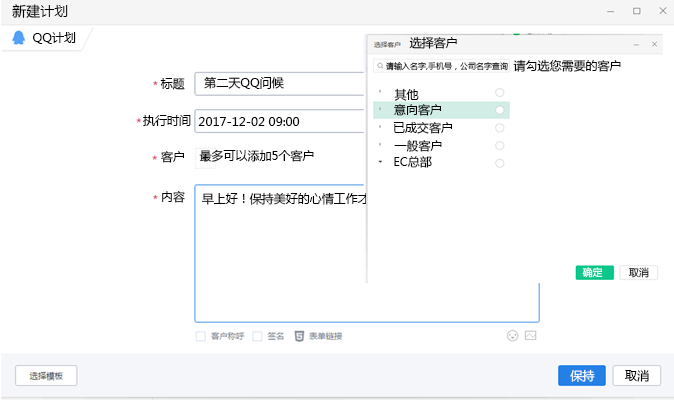The image size is (674, 400).
Task: Open 选择模板 template picker
Action: click(x=46, y=376)
